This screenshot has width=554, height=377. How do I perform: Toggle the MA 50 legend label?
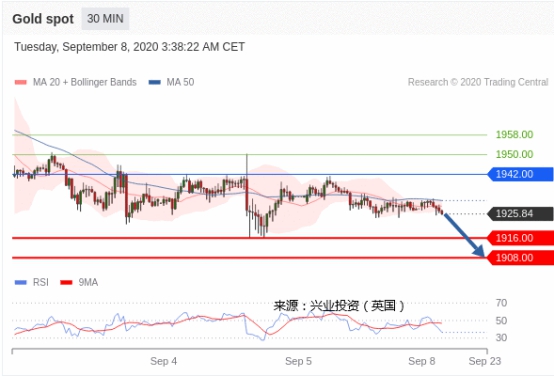[180, 82]
